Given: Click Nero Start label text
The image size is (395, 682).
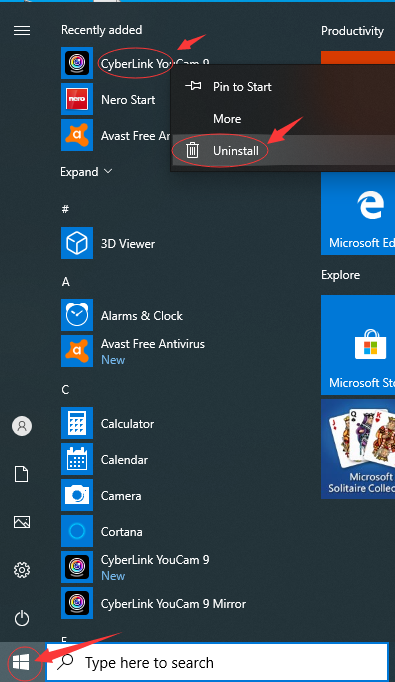Looking at the screenshot, I should pyautogui.click(x=128, y=100).
